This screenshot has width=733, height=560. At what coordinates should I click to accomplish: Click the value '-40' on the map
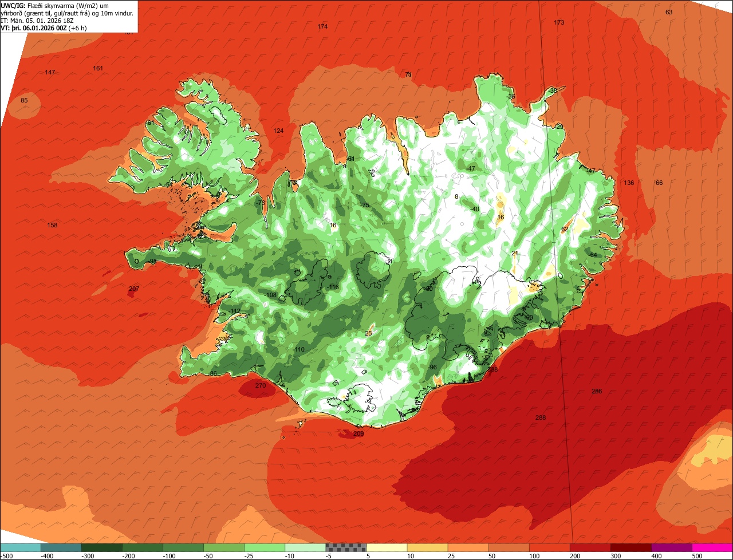pos(474,209)
